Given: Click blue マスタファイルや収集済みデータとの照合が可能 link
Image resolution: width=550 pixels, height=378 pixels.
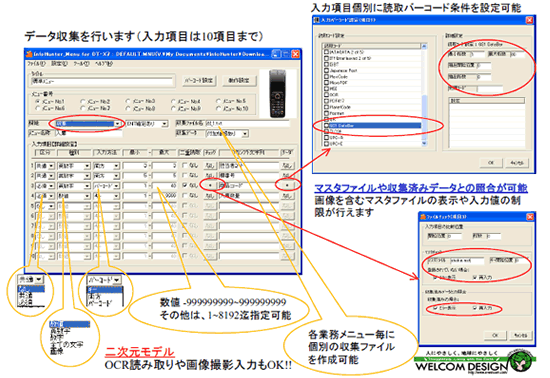Looking at the screenshot, I should [x=421, y=188].
